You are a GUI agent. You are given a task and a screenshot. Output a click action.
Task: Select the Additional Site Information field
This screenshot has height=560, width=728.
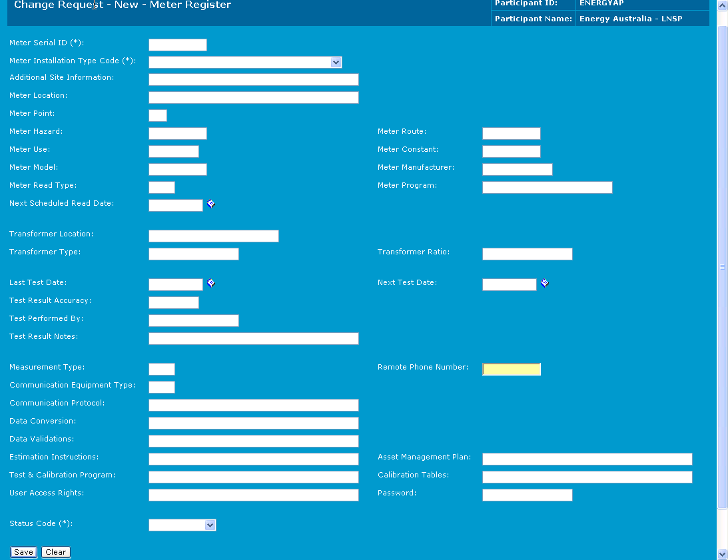[253, 80]
